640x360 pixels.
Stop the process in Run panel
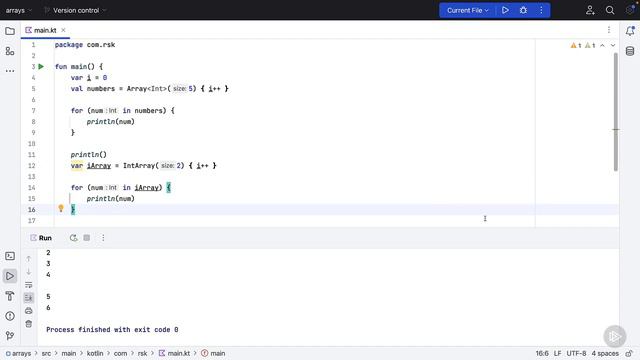(87, 238)
